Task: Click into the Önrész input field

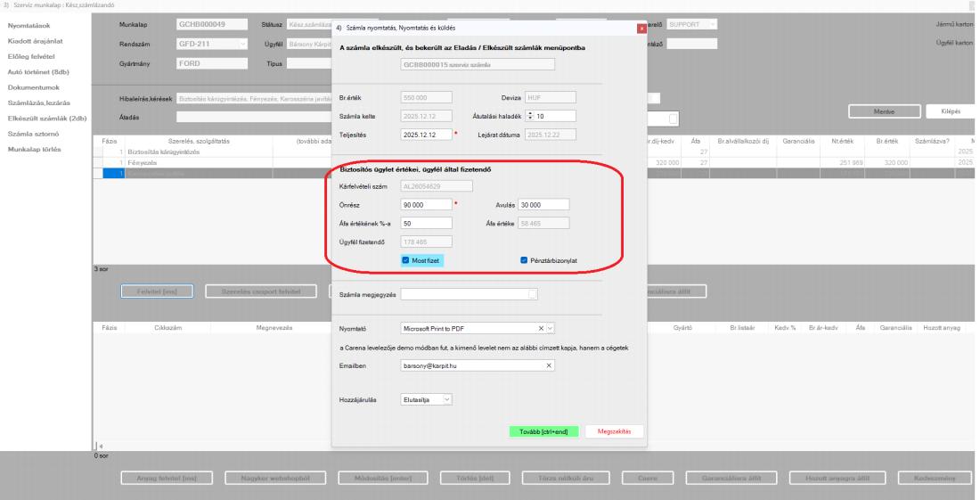Action: (426, 204)
